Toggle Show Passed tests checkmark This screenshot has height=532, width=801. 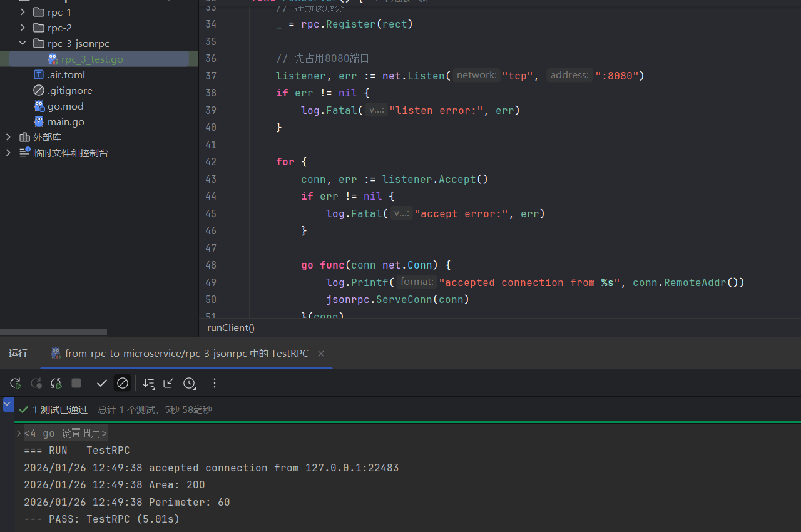pyautogui.click(x=102, y=383)
